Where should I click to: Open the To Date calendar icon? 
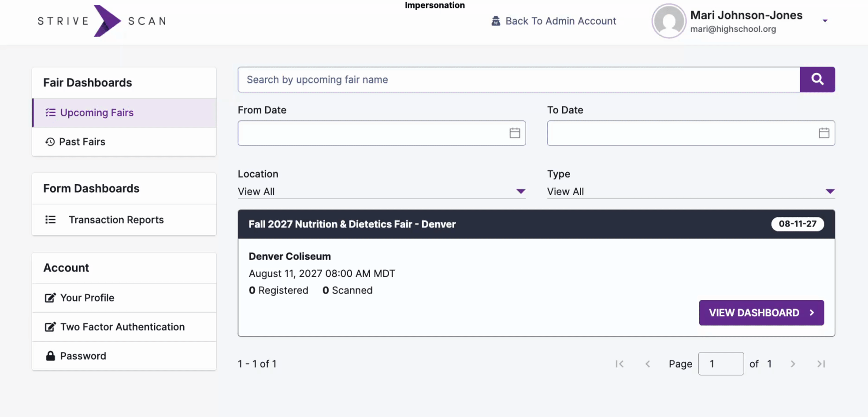tap(824, 133)
